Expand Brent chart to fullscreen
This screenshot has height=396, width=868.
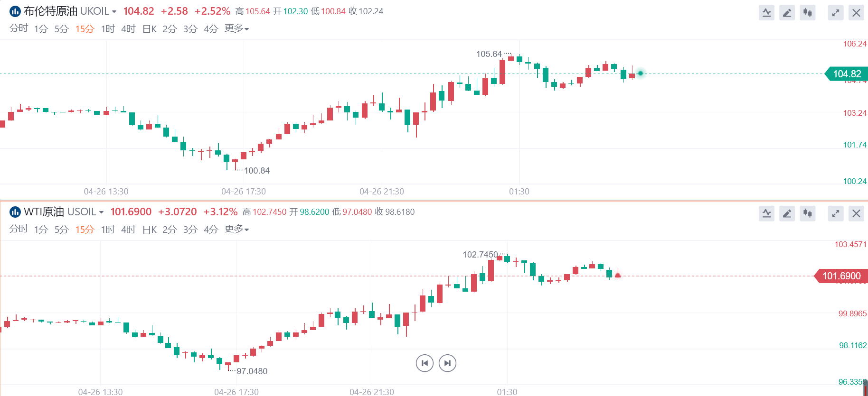tap(836, 13)
